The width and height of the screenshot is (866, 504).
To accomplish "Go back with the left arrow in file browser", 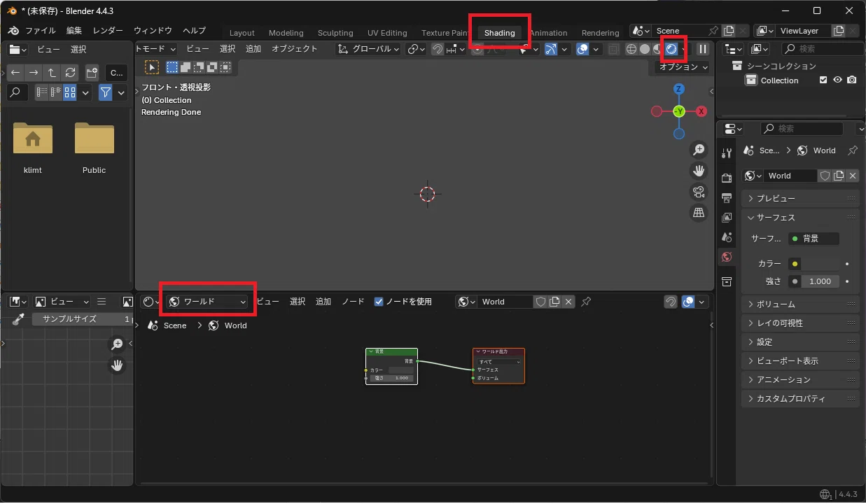I will pyautogui.click(x=15, y=73).
